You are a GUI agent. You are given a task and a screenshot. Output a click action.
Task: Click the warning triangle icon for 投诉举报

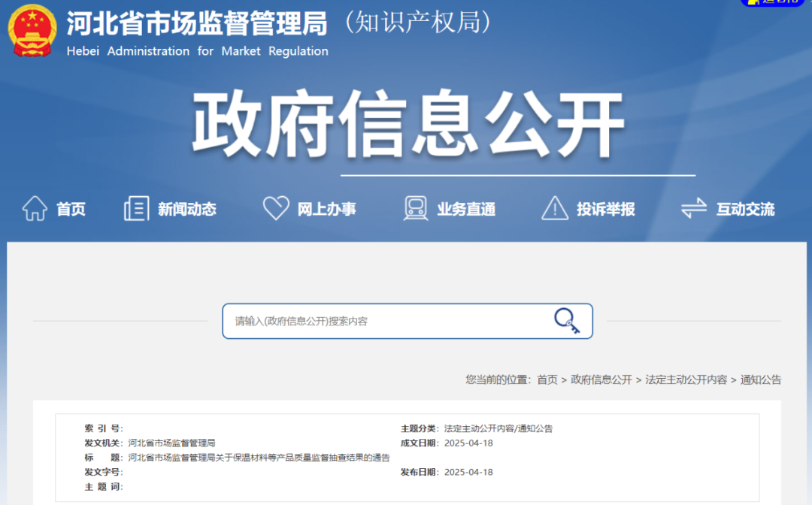click(x=554, y=208)
